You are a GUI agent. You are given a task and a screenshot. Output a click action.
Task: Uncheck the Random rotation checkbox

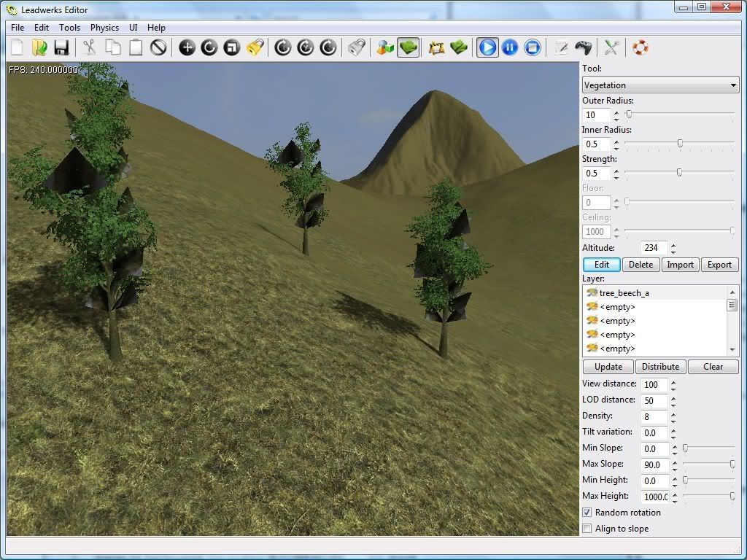pyautogui.click(x=587, y=513)
